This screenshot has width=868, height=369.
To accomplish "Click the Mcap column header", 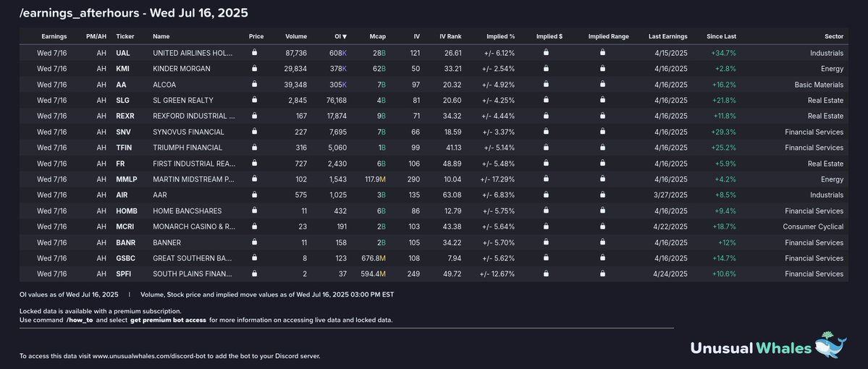I will click(x=378, y=36).
